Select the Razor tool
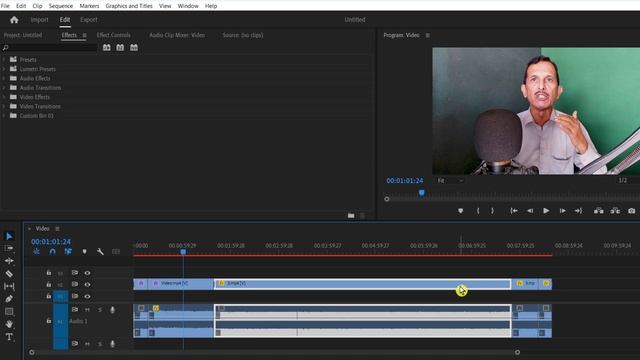 pyautogui.click(x=9, y=273)
